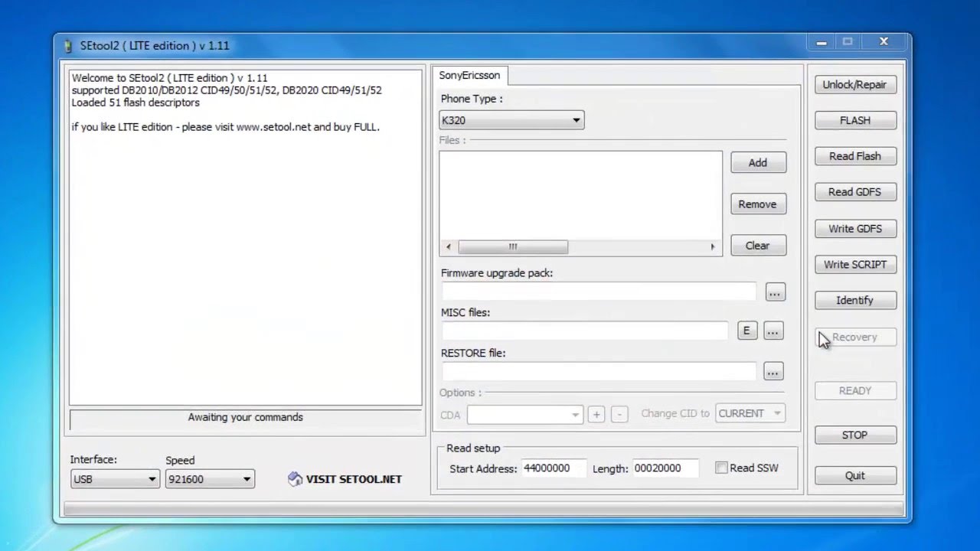This screenshot has width=980, height=551.
Task: Open the VISIT SETOOL.NET link
Action: pyautogui.click(x=354, y=479)
